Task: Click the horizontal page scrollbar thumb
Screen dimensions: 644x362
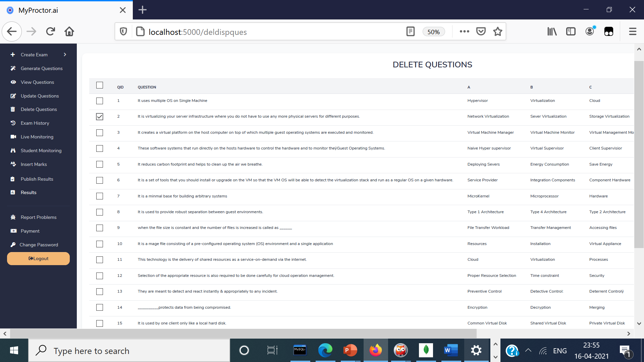Action: pos(243,334)
